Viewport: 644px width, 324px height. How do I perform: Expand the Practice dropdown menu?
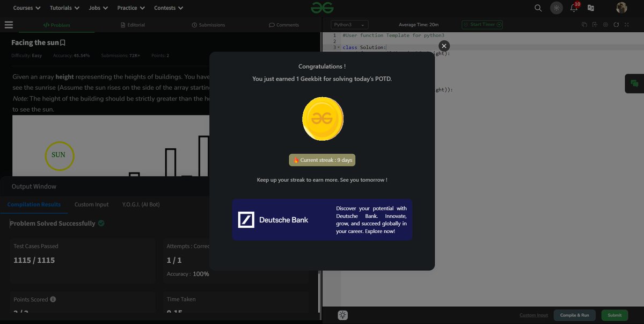[x=131, y=8]
